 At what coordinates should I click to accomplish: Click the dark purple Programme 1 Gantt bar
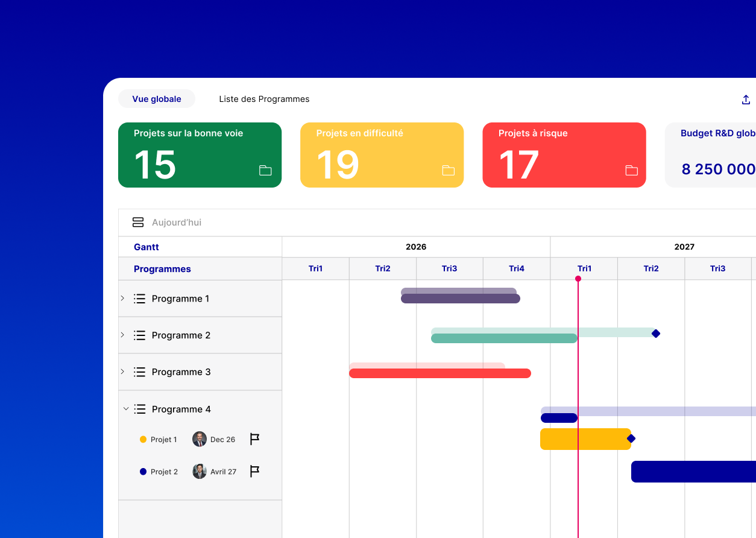click(461, 299)
